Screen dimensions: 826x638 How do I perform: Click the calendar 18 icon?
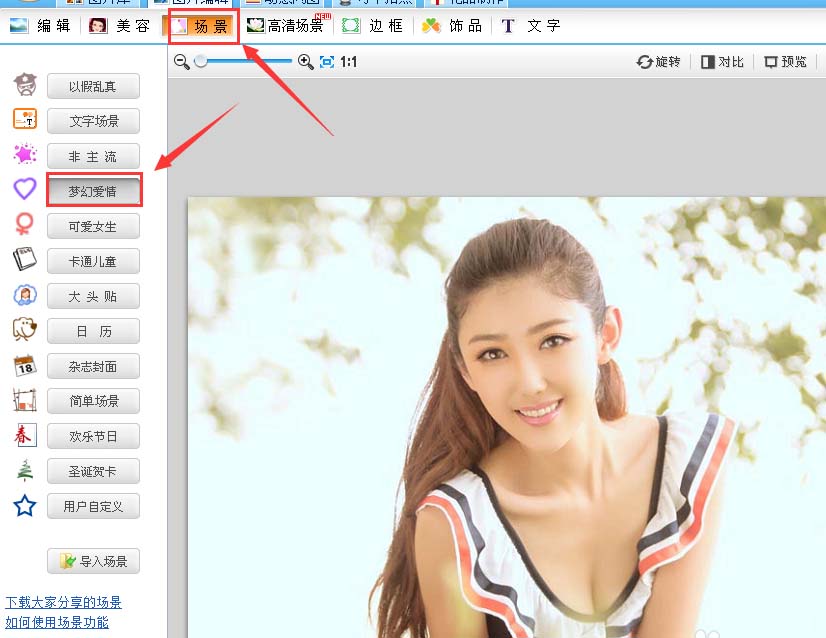[x=25, y=365]
